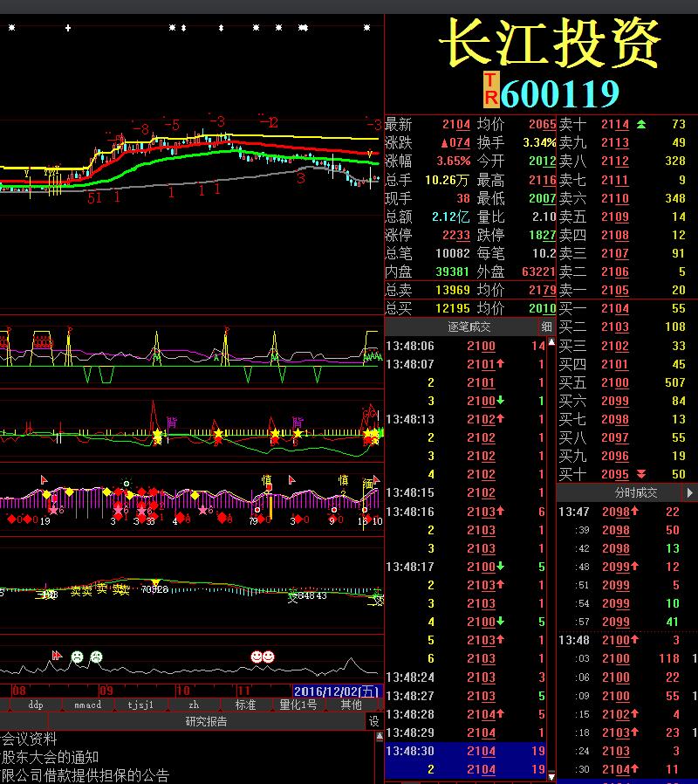Click the 卖一 price 2105

tap(615, 290)
